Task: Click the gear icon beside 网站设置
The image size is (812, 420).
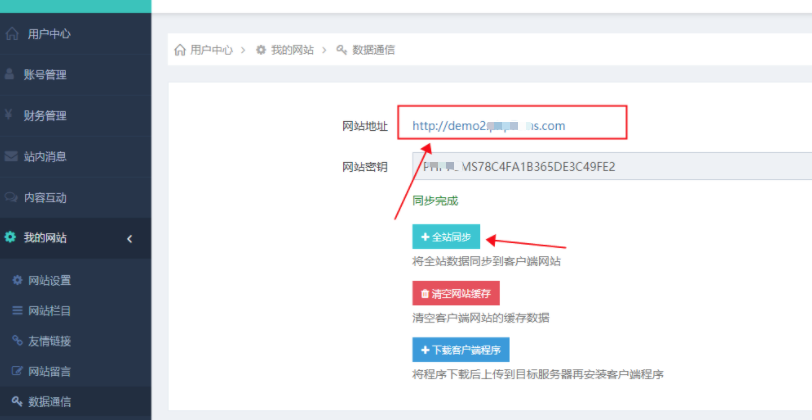Action: click(x=18, y=280)
